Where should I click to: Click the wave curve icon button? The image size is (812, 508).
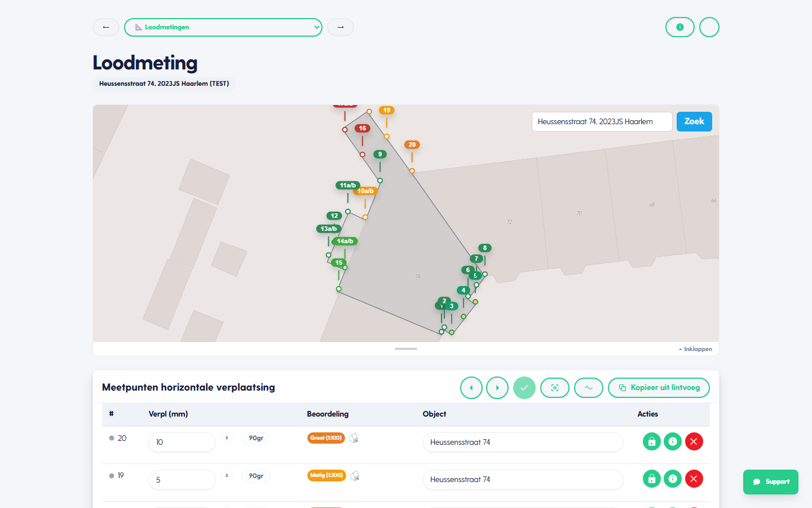pos(589,388)
